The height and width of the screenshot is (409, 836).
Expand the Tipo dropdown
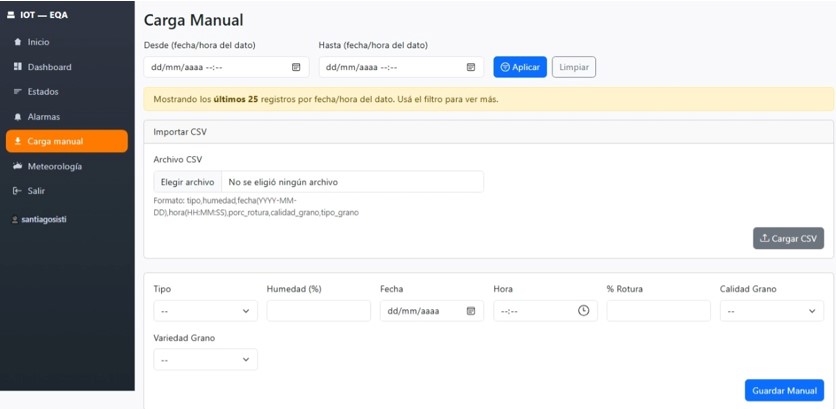click(x=205, y=311)
